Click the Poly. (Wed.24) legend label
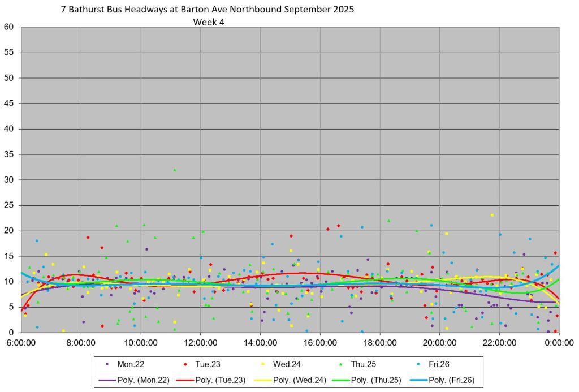The width and height of the screenshot is (579, 392). [x=299, y=380]
